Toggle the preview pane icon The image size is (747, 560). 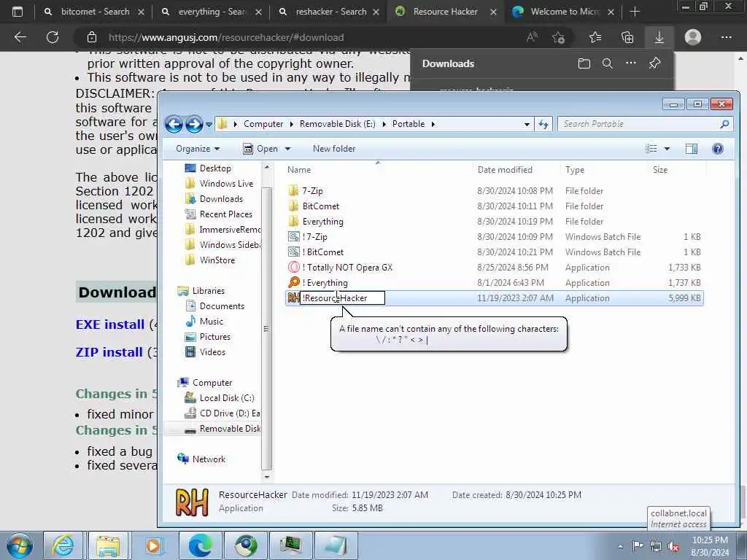point(692,149)
